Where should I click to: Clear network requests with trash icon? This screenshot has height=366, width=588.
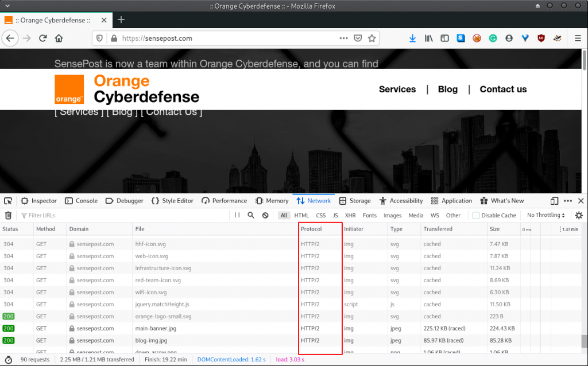(8, 216)
